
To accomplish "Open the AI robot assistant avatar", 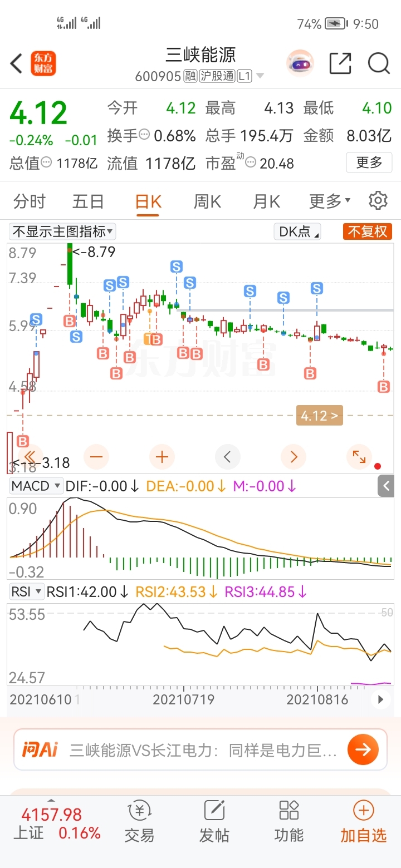I will click(300, 63).
